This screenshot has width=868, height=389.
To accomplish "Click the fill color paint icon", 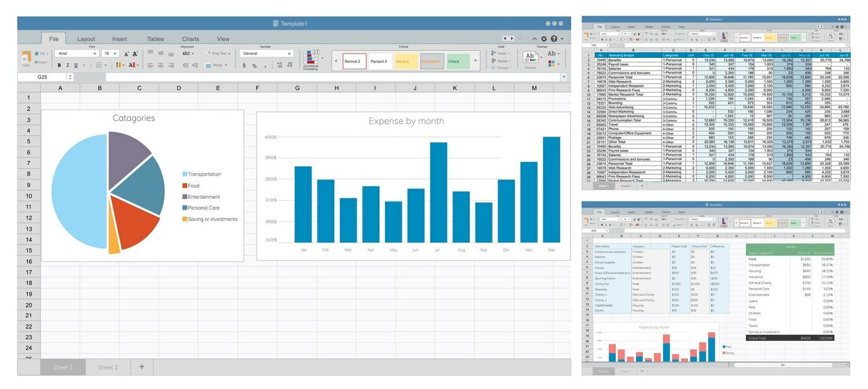I will pos(119,65).
